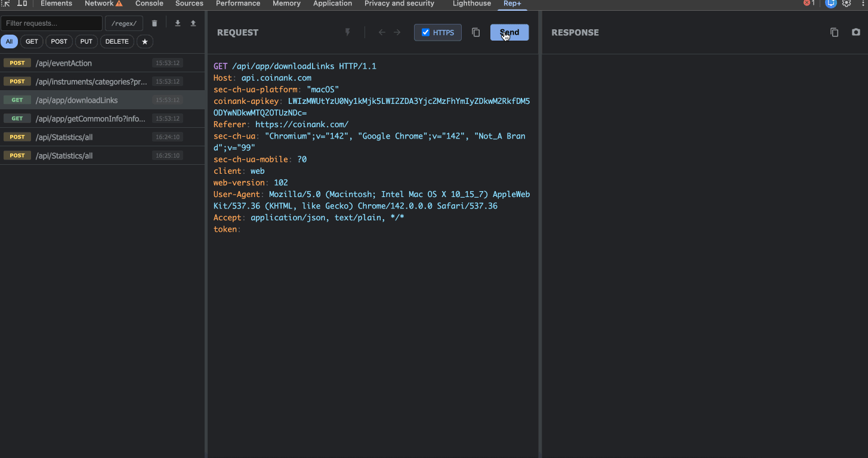This screenshot has width=868, height=458.
Task: Select the POST /api/eventAction request
Action: [102, 63]
